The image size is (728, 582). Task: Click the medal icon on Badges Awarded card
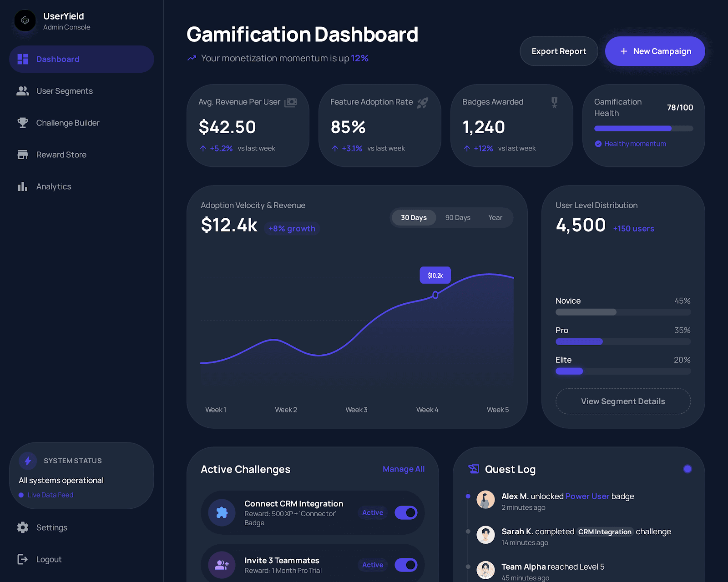(x=554, y=103)
